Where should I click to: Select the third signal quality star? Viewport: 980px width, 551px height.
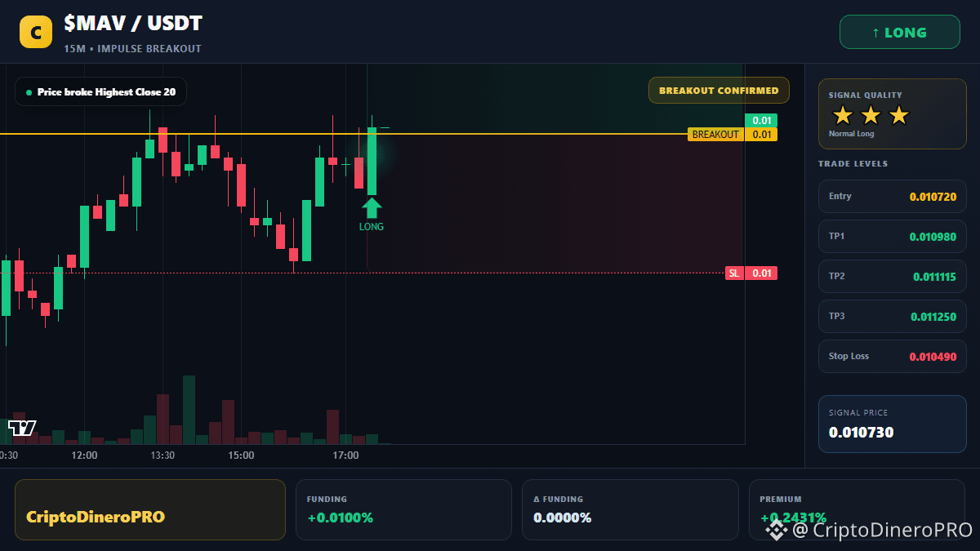point(898,115)
